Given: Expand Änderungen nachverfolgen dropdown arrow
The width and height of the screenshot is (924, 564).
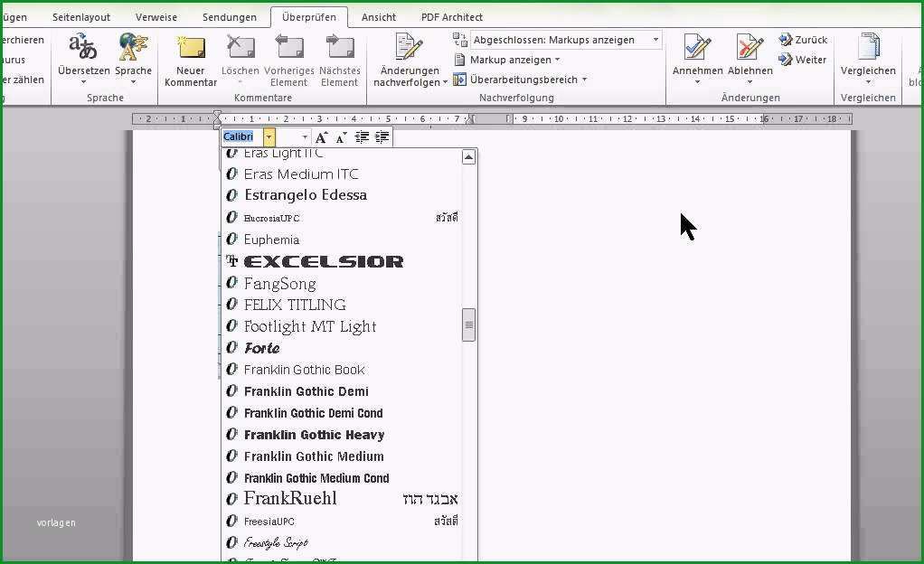Looking at the screenshot, I should pyautogui.click(x=446, y=82).
